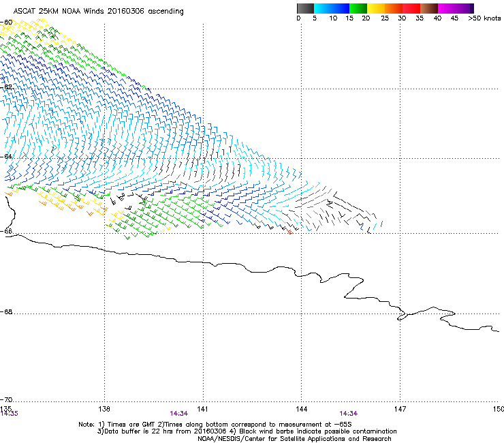
Task: Click the orange 25-30 knots color swatch
Action: (x=394, y=8)
